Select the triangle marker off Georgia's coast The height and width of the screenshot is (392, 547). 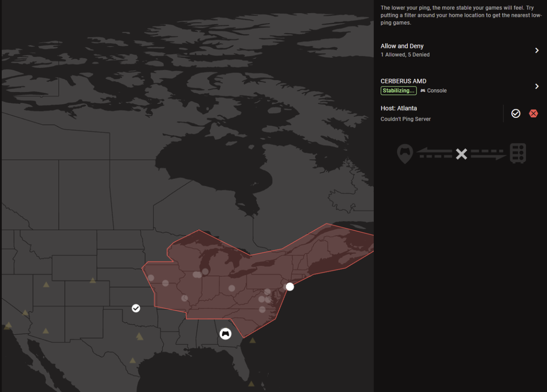click(x=253, y=340)
